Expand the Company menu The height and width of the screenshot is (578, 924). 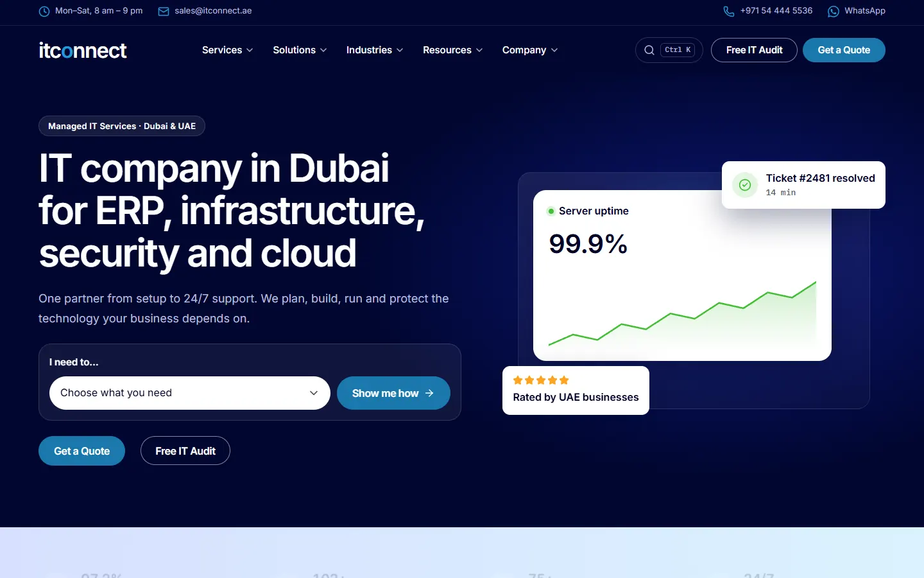(x=530, y=50)
